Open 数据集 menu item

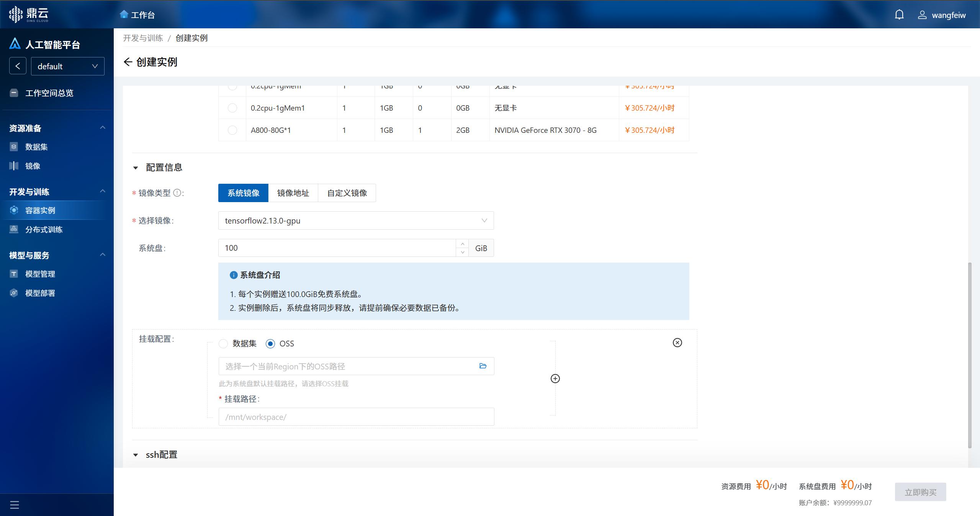pyautogui.click(x=36, y=147)
